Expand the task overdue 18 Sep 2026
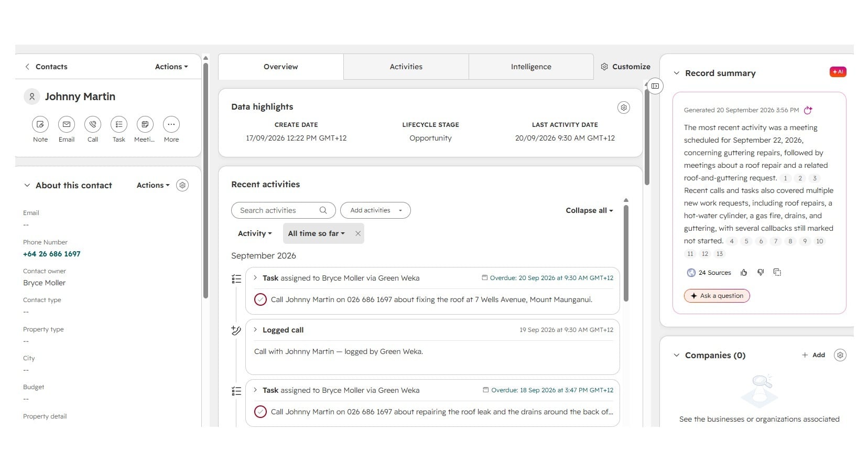Image resolution: width=868 pixels, height=472 pixels. [255, 390]
